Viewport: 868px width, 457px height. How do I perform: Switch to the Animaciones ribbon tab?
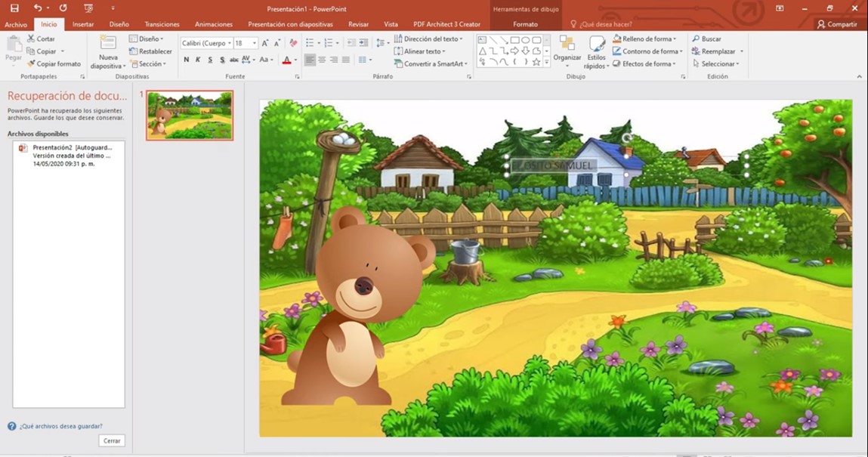(x=215, y=23)
